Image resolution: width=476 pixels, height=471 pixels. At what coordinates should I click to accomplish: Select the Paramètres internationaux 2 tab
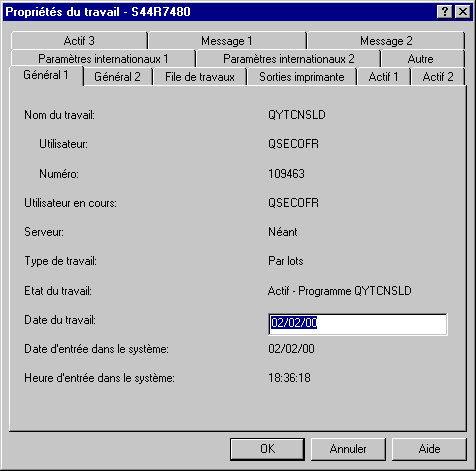coord(288,59)
